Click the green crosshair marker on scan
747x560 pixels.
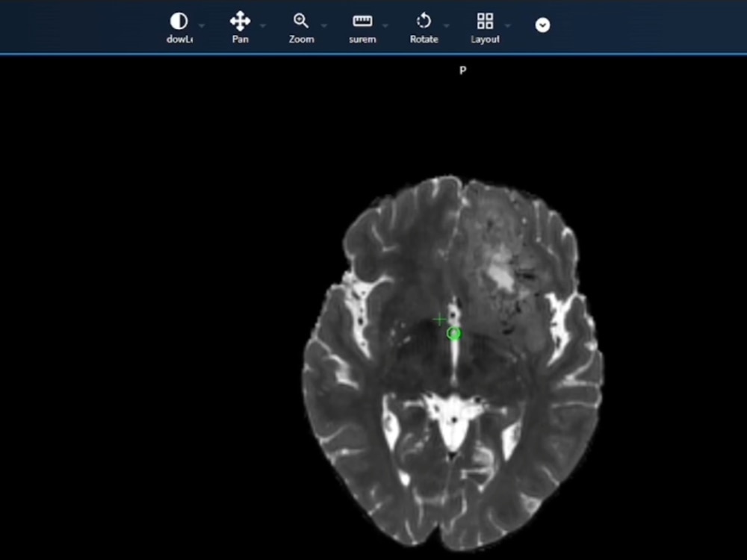click(x=440, y=320)
